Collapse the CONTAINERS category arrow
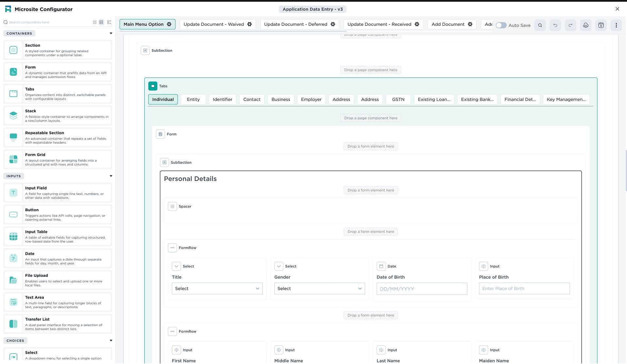Screen dimensions: 627x364 click(111, 33)
